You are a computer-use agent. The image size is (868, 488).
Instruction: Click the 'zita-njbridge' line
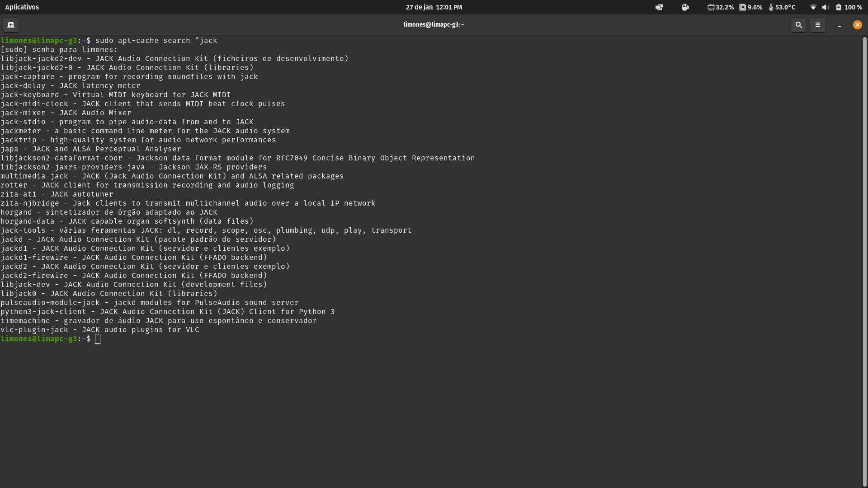(188, 203)
